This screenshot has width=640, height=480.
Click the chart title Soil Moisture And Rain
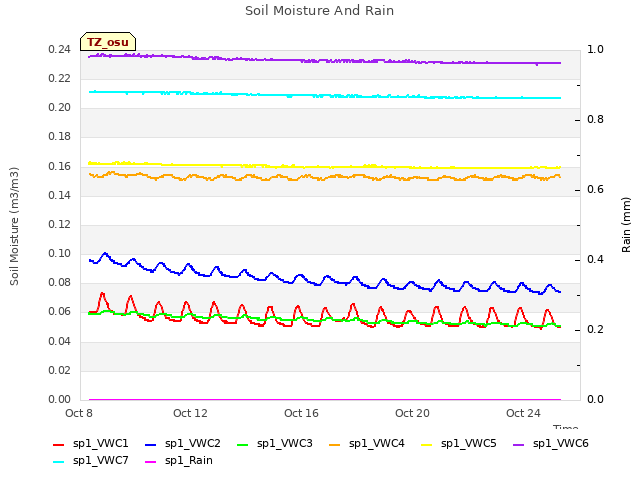tap(320, 11)
